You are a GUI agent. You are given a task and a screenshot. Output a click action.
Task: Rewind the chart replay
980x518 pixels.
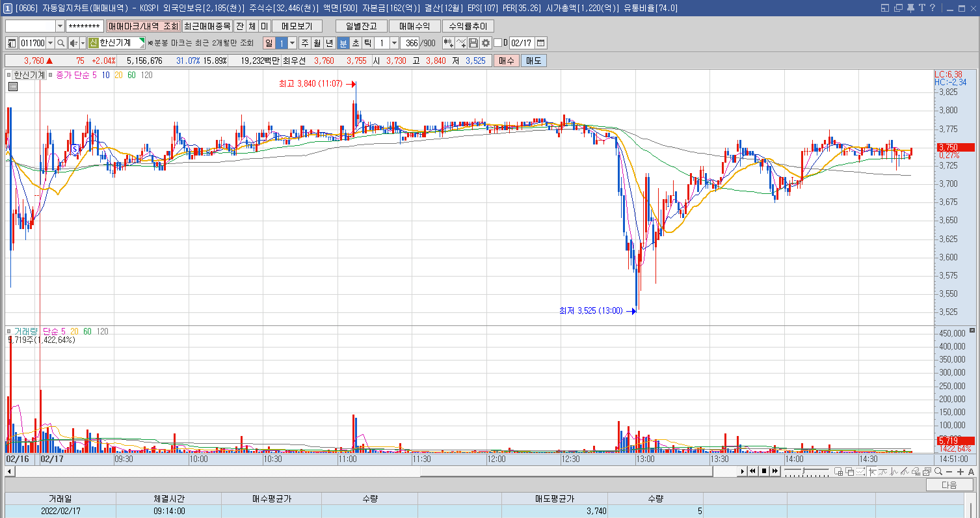[x=752, y=471]
